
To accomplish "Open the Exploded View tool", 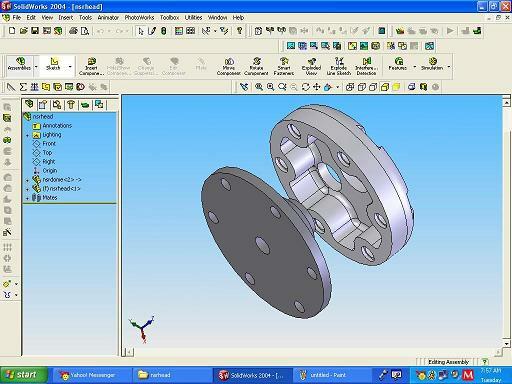I will (311, 66).
